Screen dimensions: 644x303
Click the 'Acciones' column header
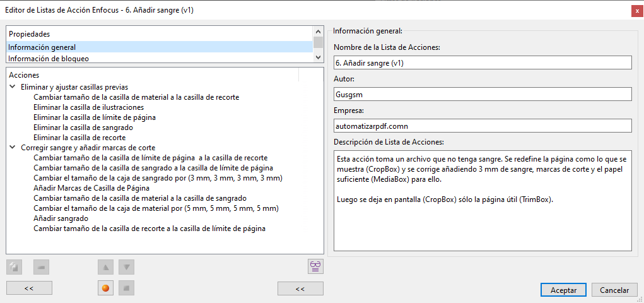[153, 75]
